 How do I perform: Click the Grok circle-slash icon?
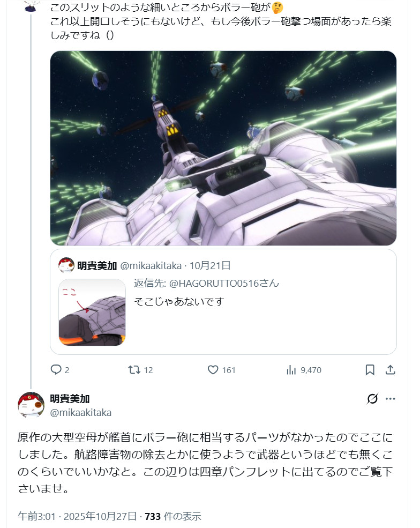tap(372, 399)
